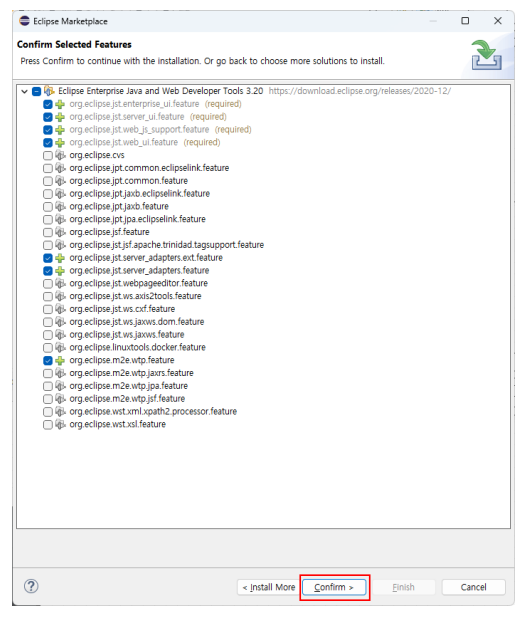
Task: Click feature icon beside org.eclipse.jsf.feature
Action: click(60, 232)
